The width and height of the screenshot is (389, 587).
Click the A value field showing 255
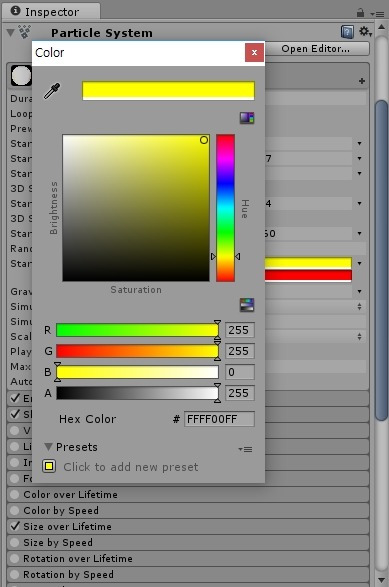pyautogui.click(x=240, y=393)
